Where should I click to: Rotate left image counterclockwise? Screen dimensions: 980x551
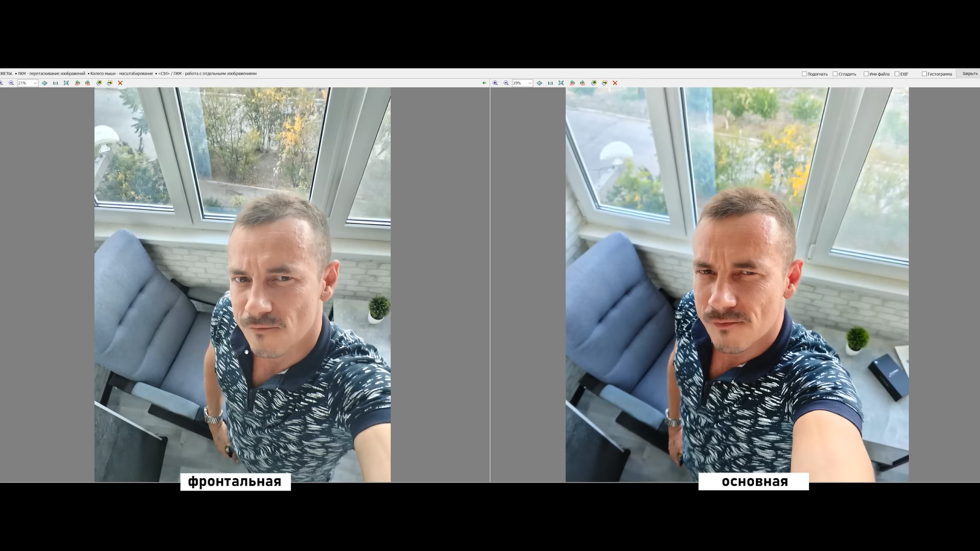point(77,83)
